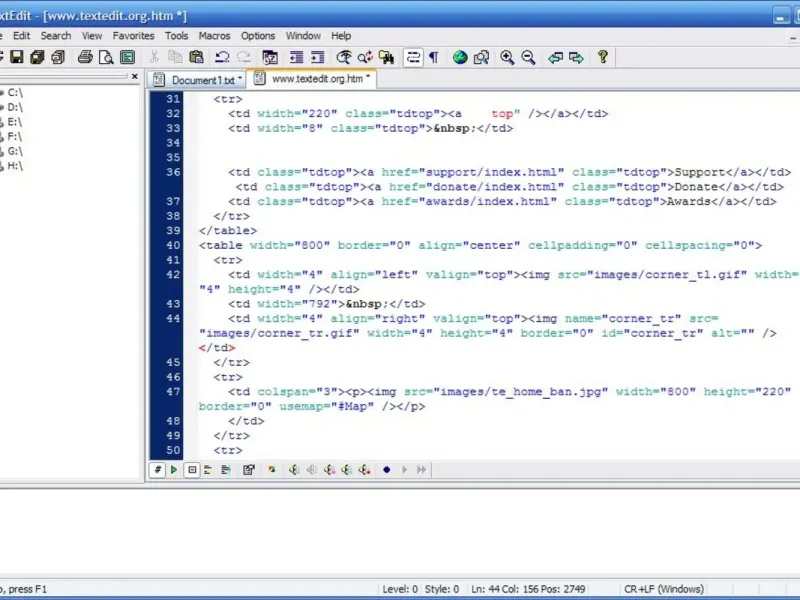Open the Help question mark icon
This screenshot has width=800, height=600.
[603, 57]
